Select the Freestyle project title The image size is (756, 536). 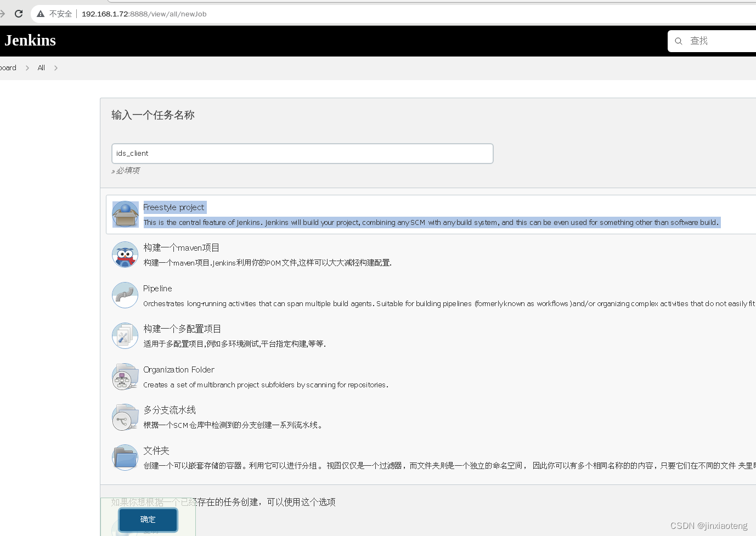click(x=173, y=207)
